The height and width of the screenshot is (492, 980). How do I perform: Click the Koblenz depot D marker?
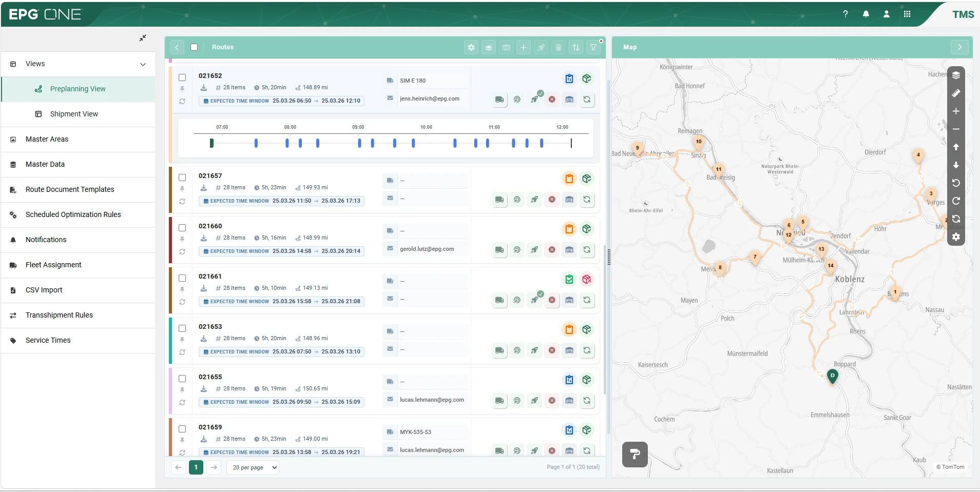(833, 377)
